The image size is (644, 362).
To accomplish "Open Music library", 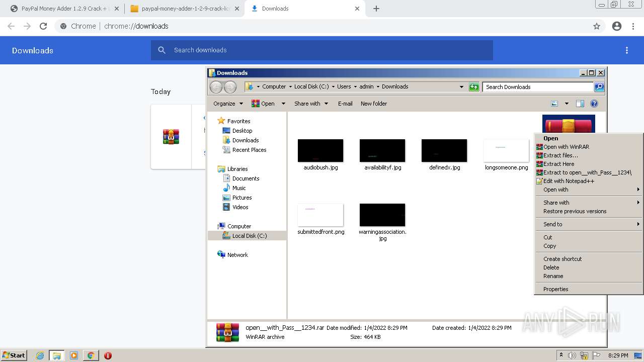I will pos(239,188).
